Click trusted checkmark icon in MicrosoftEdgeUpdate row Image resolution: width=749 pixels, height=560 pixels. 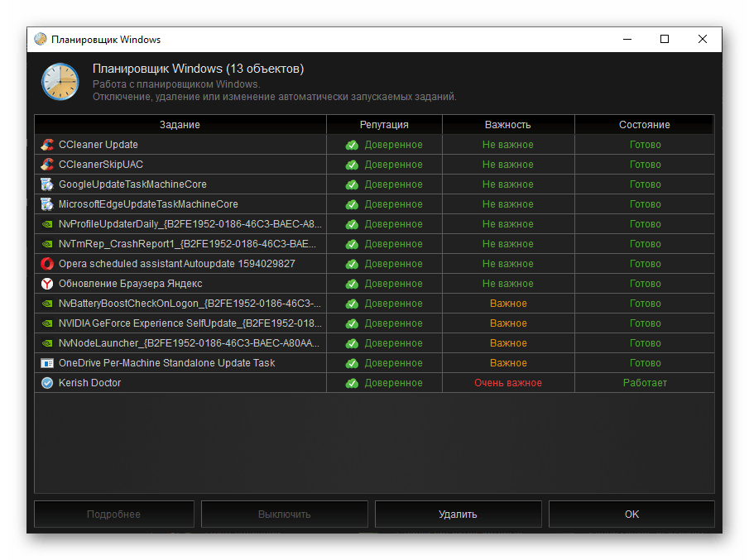pyautogui.click(x=352, y=204)
